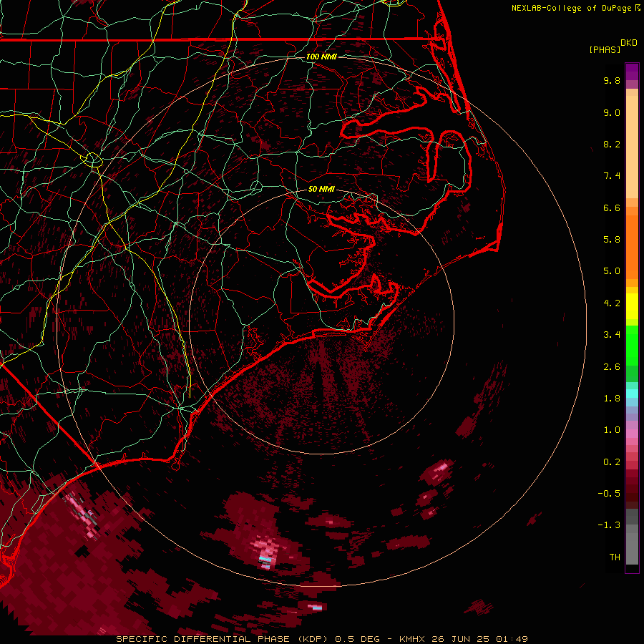Image resolution: width=644 pixels, height=644 pixels.
Task: Click the -1.3 scale label
Action: [x=609, y=525]
